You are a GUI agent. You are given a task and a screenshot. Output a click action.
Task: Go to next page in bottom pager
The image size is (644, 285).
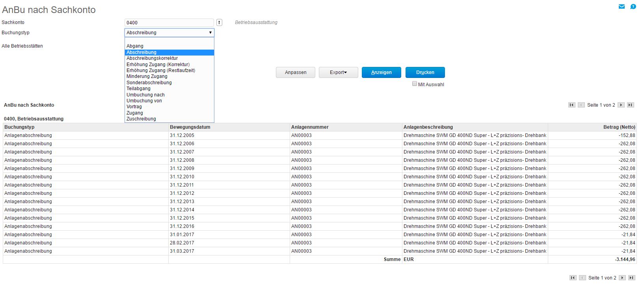622,278
